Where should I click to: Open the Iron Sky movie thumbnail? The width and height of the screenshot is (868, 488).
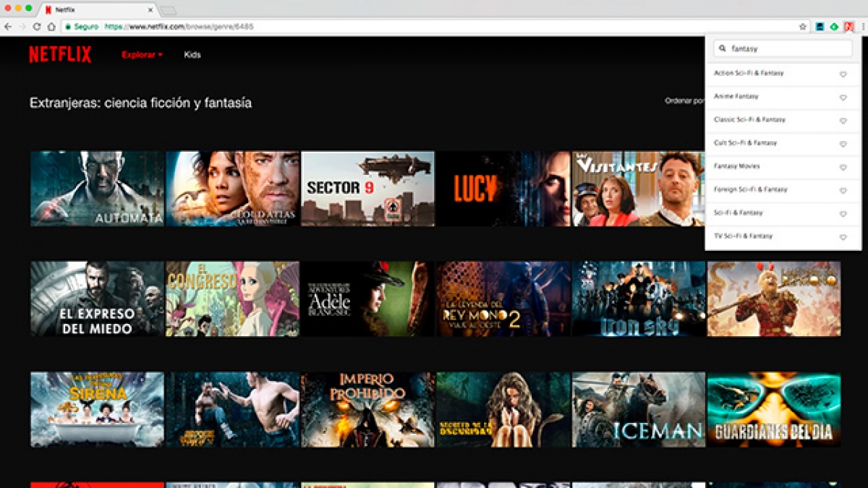(x=639, y=299)
